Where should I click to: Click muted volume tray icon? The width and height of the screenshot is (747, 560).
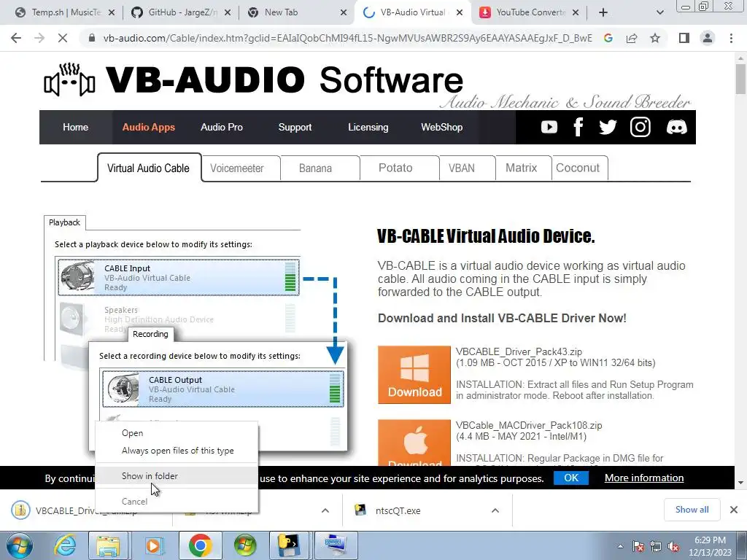[673, 547]
